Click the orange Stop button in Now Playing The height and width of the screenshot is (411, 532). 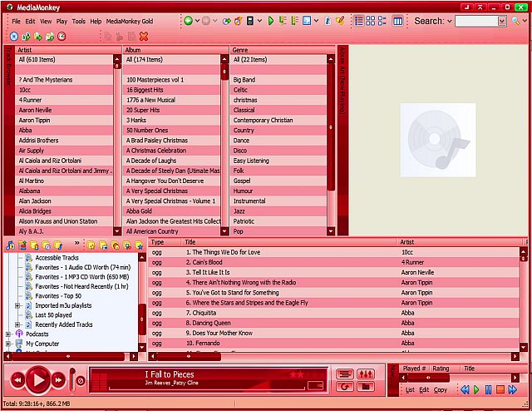pos(500,389)
